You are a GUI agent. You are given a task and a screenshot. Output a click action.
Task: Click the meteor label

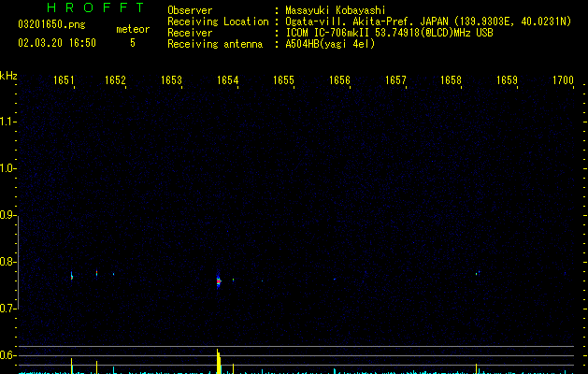point(133,29)
